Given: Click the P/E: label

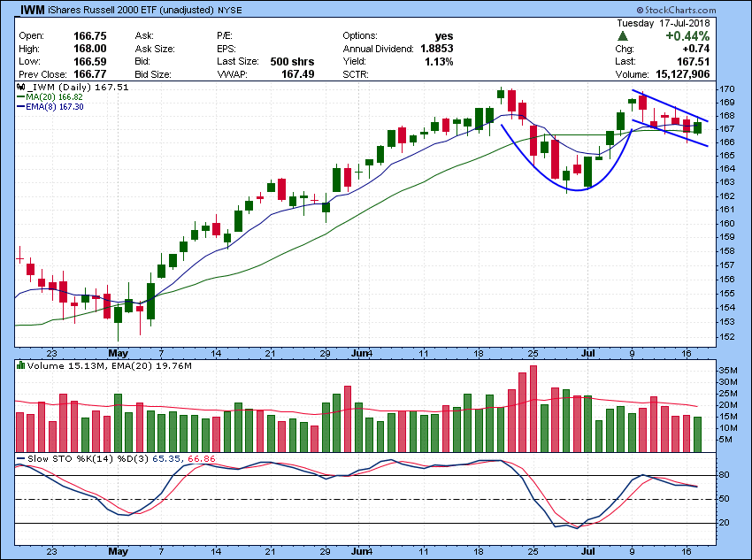Looking at the screenshot, I should [225, 36].
